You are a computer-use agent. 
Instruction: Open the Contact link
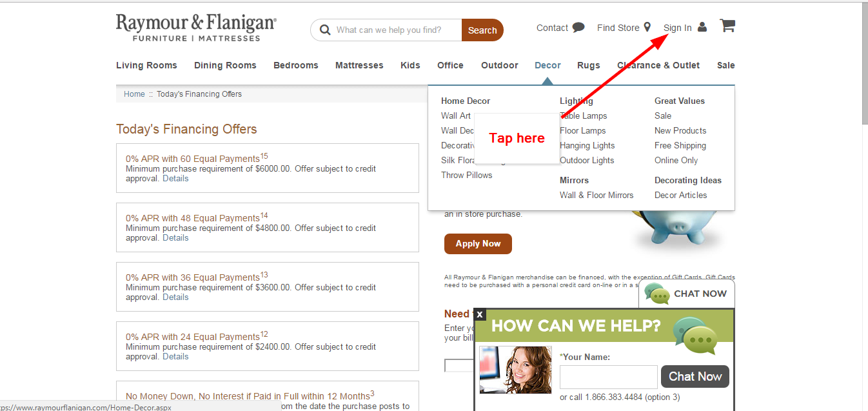pos(552,28)
